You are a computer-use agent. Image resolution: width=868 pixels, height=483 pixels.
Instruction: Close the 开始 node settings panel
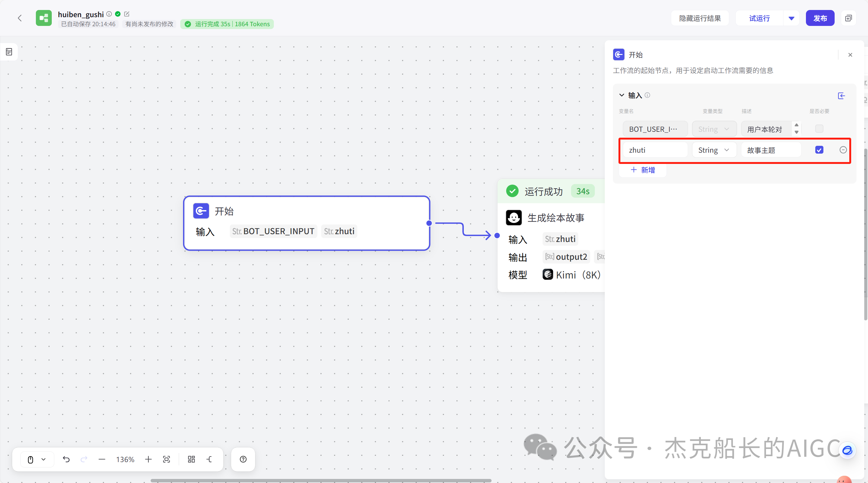pos(850,55)
